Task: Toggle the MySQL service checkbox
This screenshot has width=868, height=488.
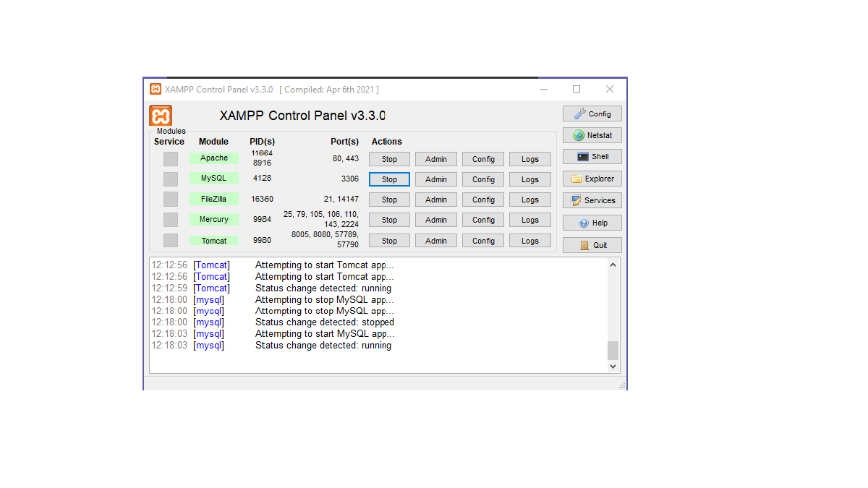Action: (x=171, y=179)
